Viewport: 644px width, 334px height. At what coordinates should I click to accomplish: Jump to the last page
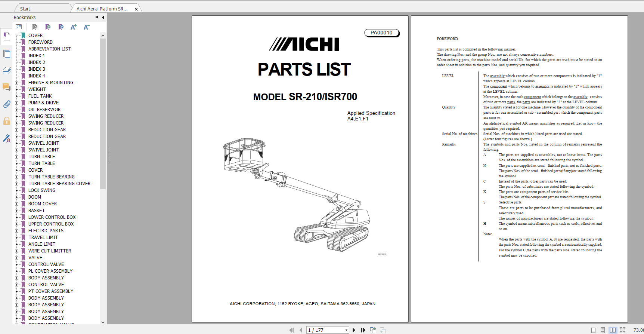[363, 330]
